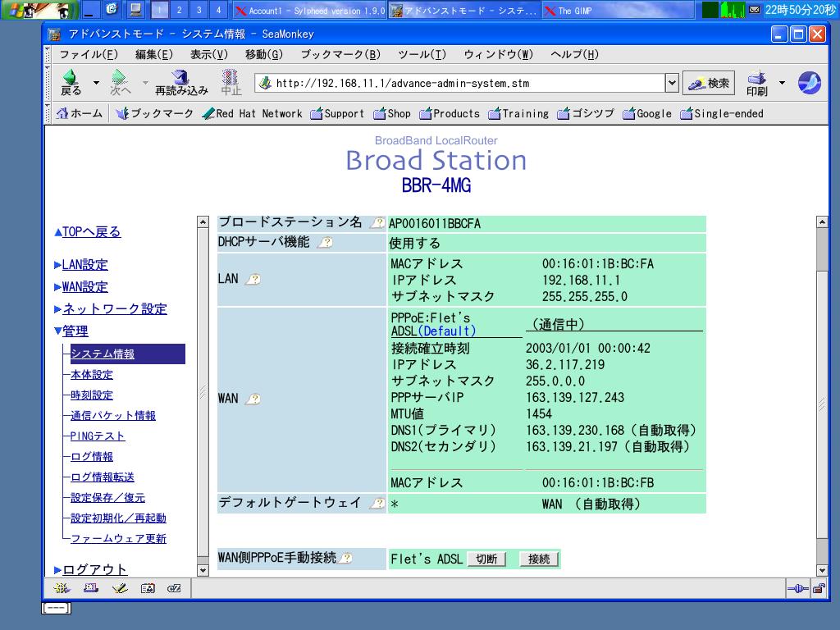Switch to virtual desktop 3 in pager
The height and width of the screenshot is (630, 840).
pyautogui.click(x=199, y=10)
